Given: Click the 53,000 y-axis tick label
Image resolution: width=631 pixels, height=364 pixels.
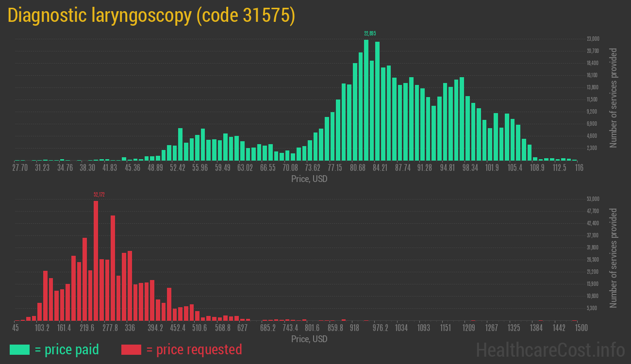Looking at the screenshot, I should [593, 199].
